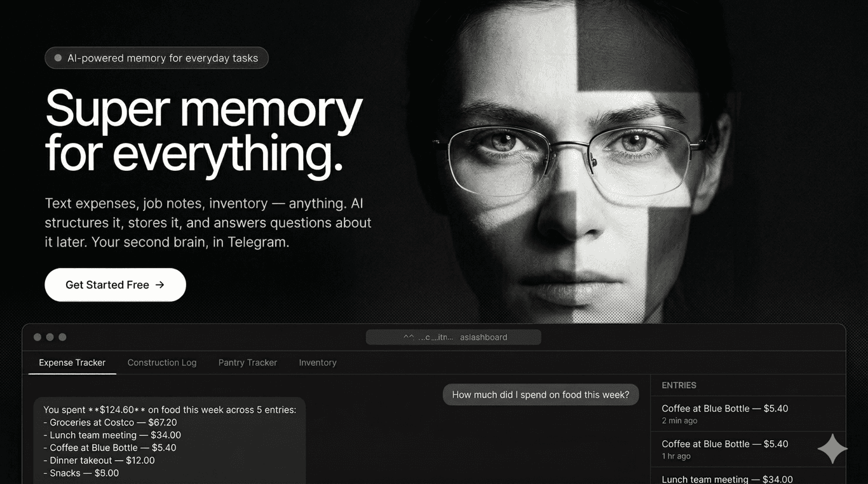The image size is (868, 484).
Task: Select the Coffee at Blue Bottle entry, 2 min ago
Action: pyautogui.click(x=748, y=413)
